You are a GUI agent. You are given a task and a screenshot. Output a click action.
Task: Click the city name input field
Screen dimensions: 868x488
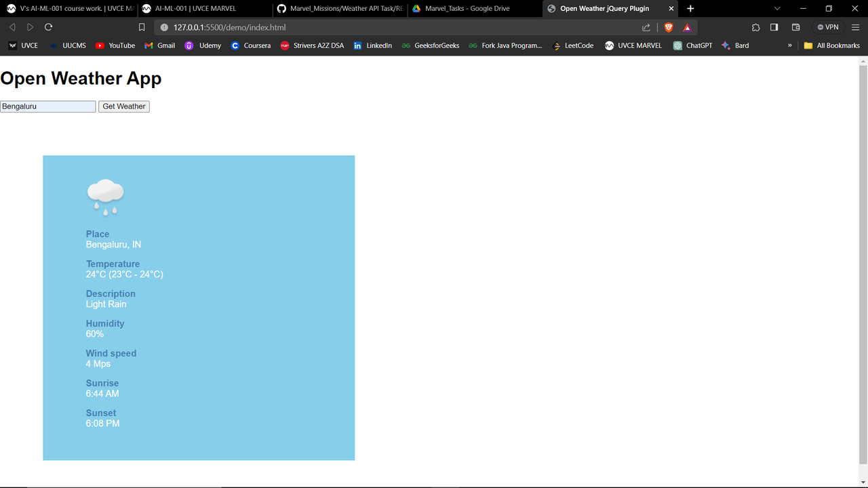point(47,106)
